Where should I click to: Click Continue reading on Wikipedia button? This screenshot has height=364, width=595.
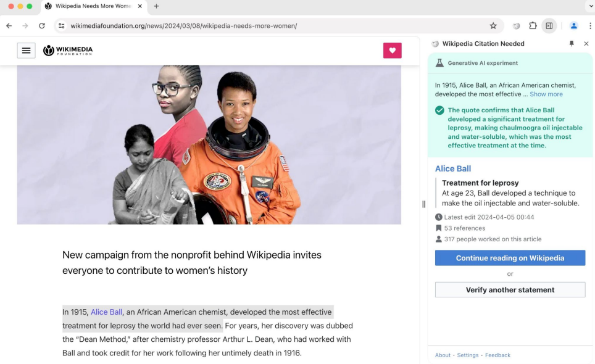pyautogui.click(x=510, y=258)
